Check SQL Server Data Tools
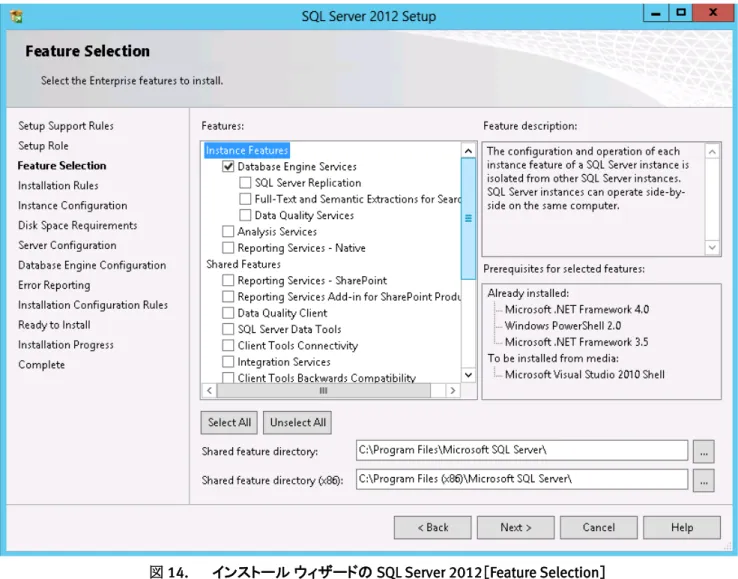Screen dimensions: 738x579 click(x=228, y=329)
